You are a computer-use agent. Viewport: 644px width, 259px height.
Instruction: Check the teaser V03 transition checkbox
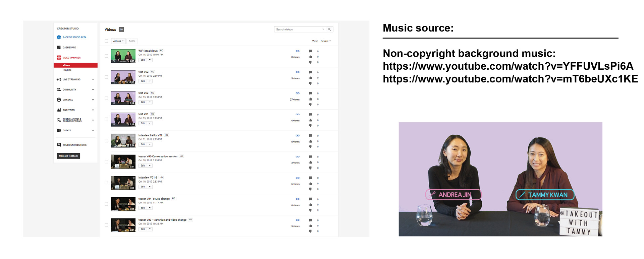coord(106,225)
